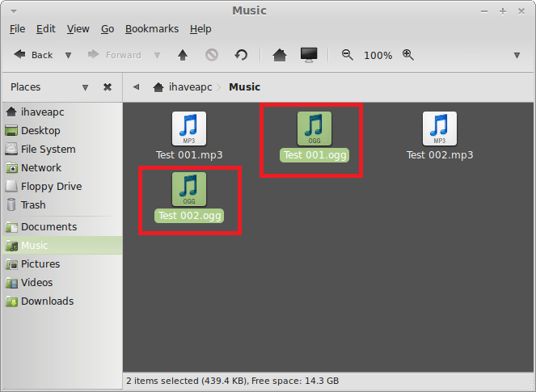Open ihaveapc home in the sidebar
The width and height of the screenshot is (536, 392).
62,112
